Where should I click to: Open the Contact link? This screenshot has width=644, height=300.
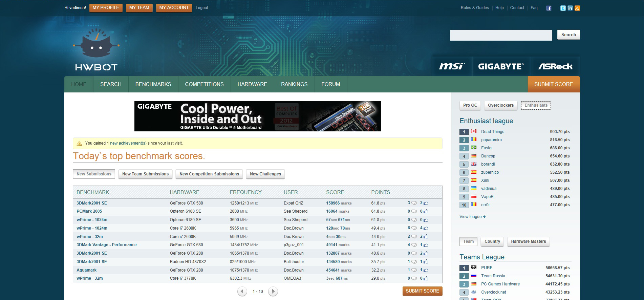517,8
